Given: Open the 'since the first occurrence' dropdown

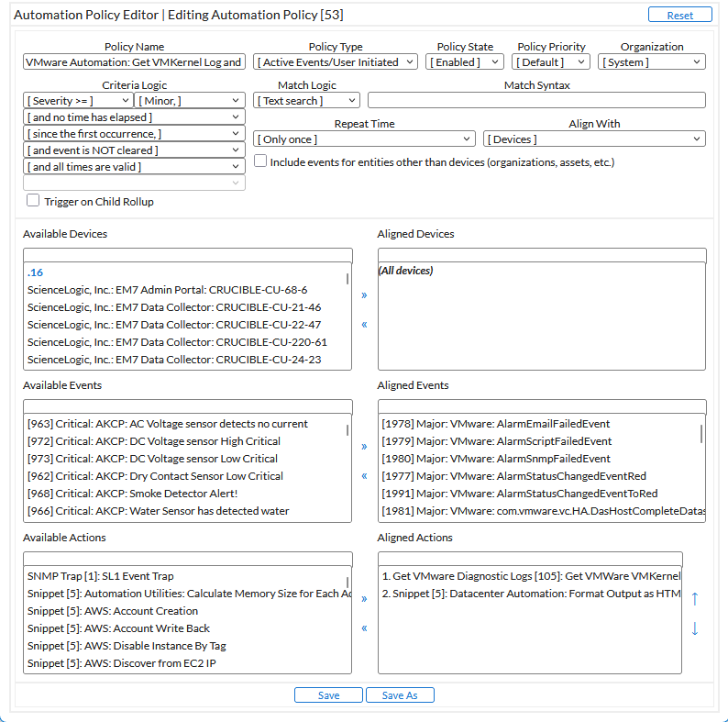Looking at the screenshot, I should (x=134, y=134).
